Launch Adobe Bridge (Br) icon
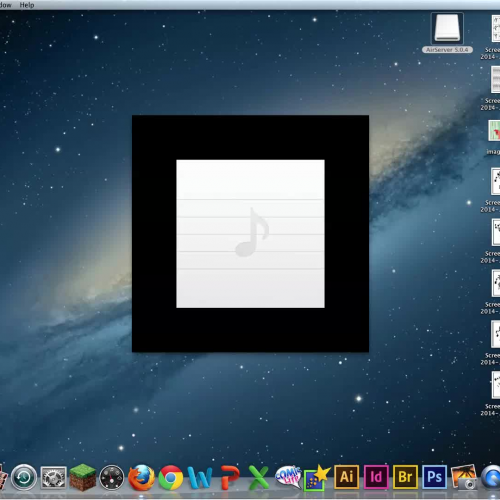 (x=405, y=477)
